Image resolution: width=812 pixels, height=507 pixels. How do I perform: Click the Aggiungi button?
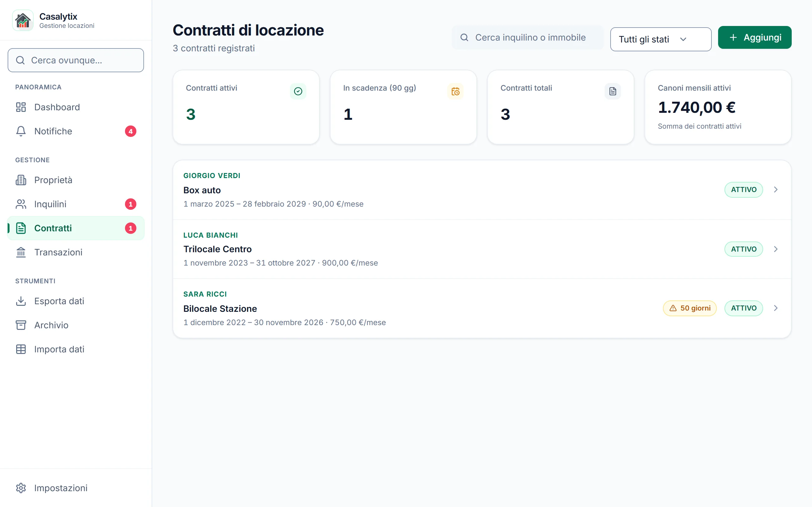[755, 38]
